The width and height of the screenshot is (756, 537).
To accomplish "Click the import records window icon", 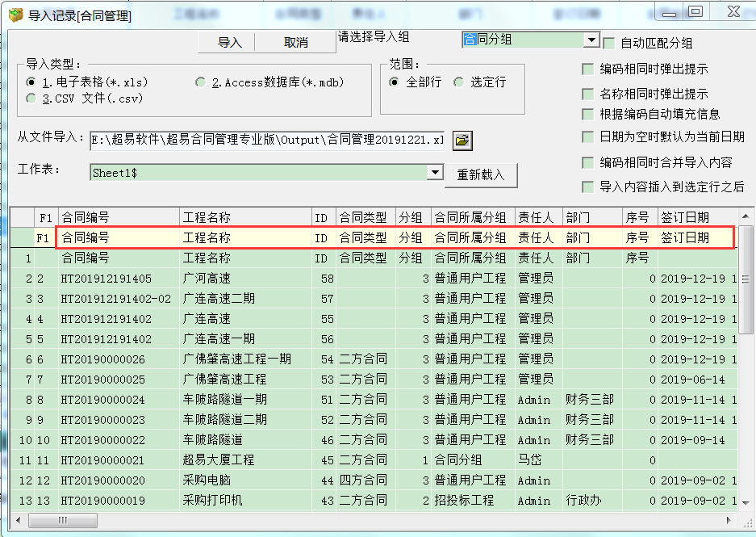I will pyautogui.click(x=15, y=15).
